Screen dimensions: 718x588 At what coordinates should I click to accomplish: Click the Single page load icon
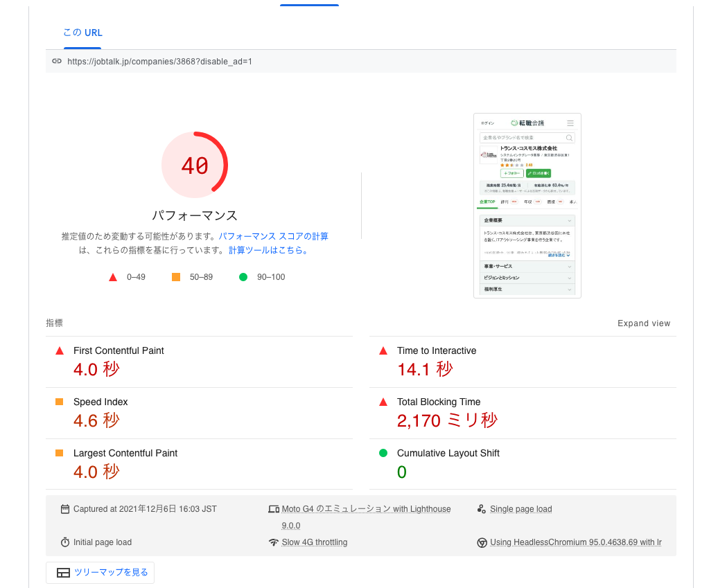click(481, 509)
